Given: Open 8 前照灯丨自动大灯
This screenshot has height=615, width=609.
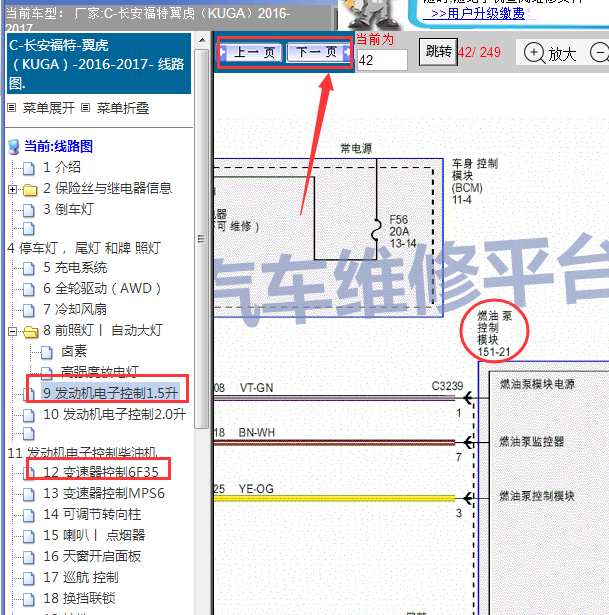Looking at the screenshot, I should click(103, 330).
